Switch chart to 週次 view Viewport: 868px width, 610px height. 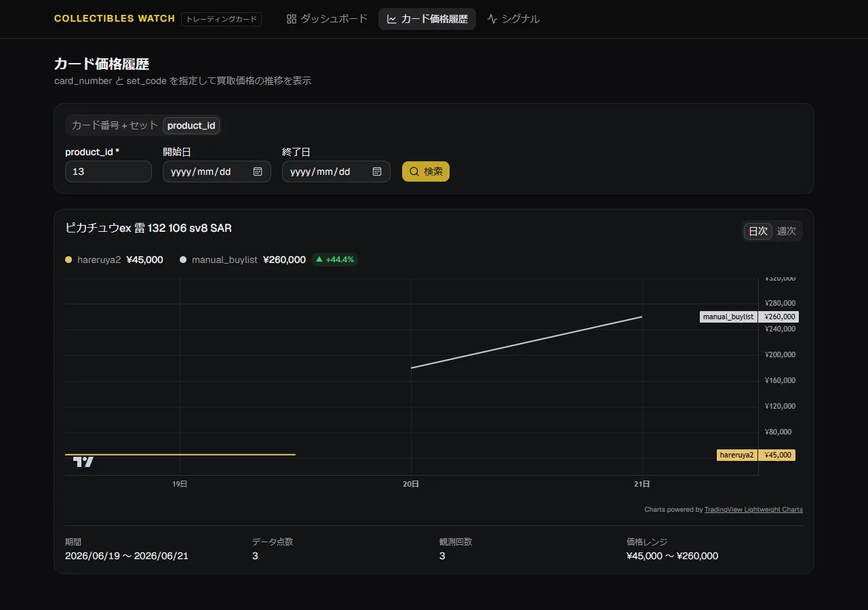pos(787,231)
